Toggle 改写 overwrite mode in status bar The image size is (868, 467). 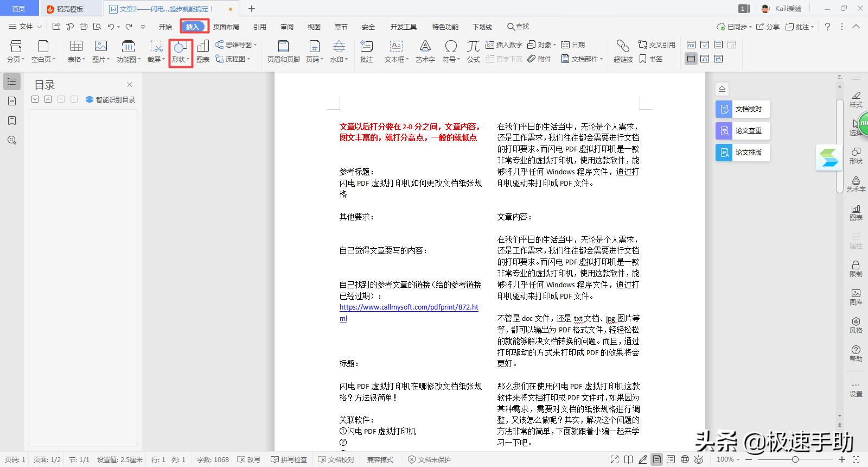[x=249, y=459]
